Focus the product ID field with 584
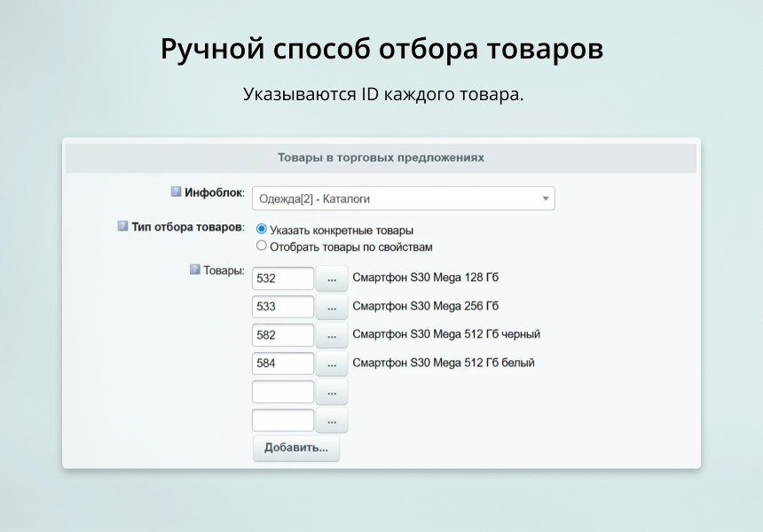This screenshot has height=532, width=763. (x=283, y=364)
